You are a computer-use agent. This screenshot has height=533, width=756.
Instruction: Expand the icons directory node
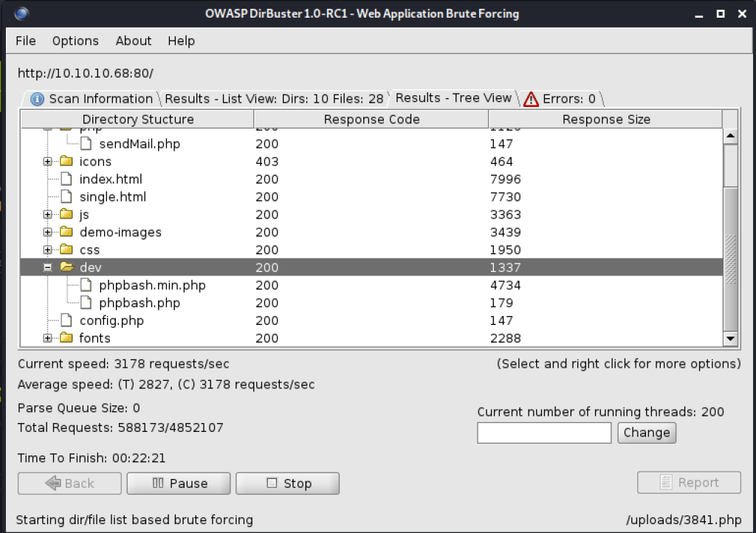tap(48, 162)
